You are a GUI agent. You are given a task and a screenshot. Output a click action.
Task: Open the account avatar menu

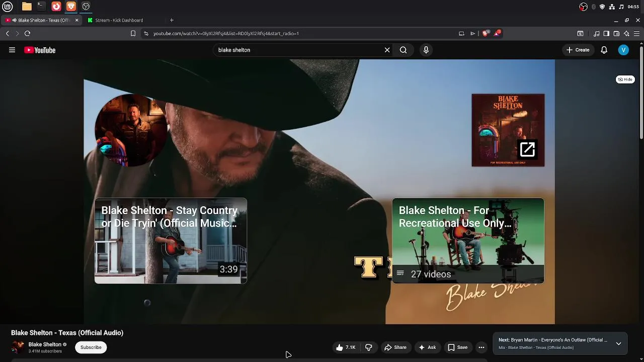pos(623,50)
